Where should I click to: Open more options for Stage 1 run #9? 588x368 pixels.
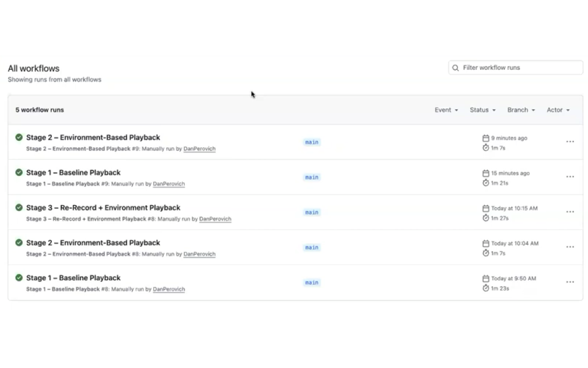[570, 176]
